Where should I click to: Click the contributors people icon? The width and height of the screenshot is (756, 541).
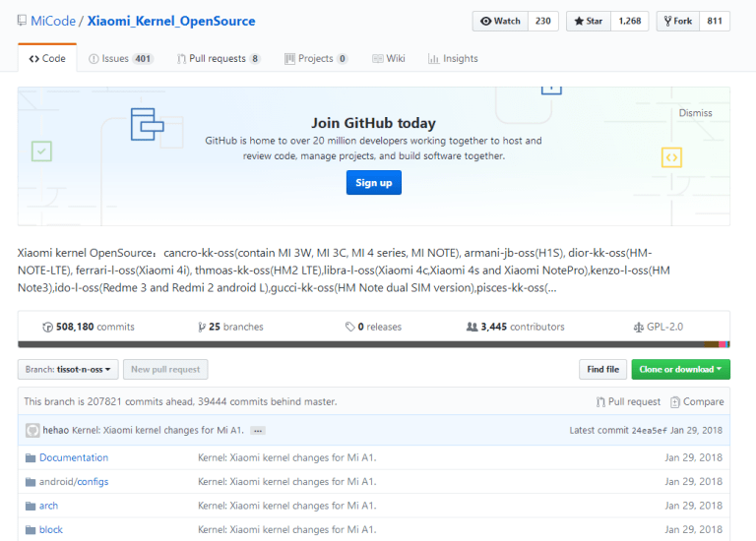pos(472,328)
